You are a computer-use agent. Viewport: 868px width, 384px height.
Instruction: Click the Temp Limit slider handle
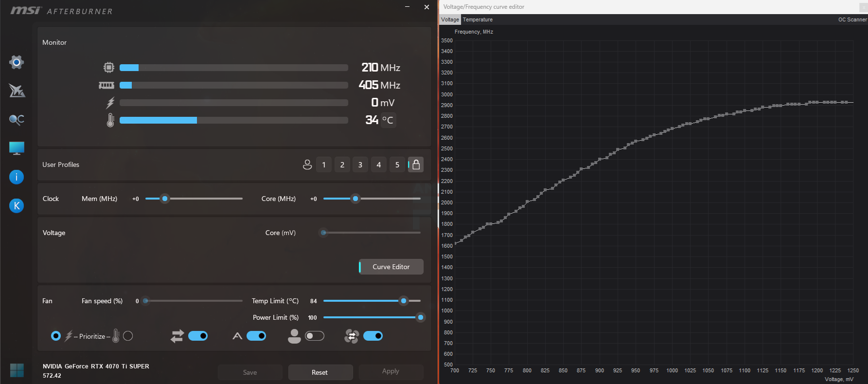[404, 301]
